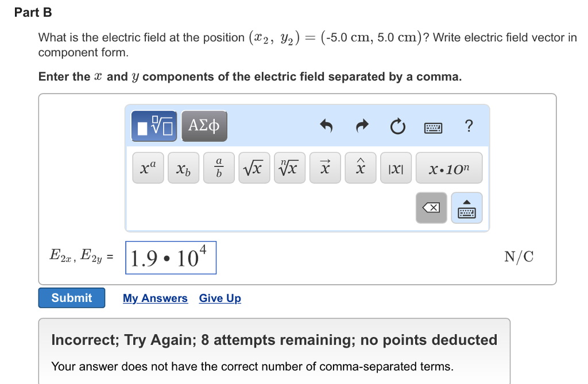Redo the equation edit

pos(362,127)
